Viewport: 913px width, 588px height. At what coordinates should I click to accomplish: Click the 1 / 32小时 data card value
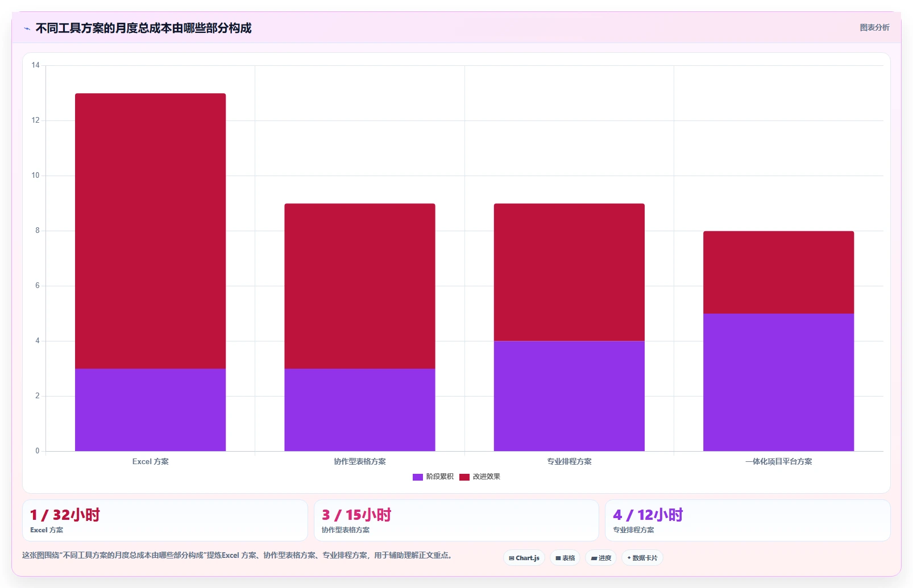coord(65,515)
